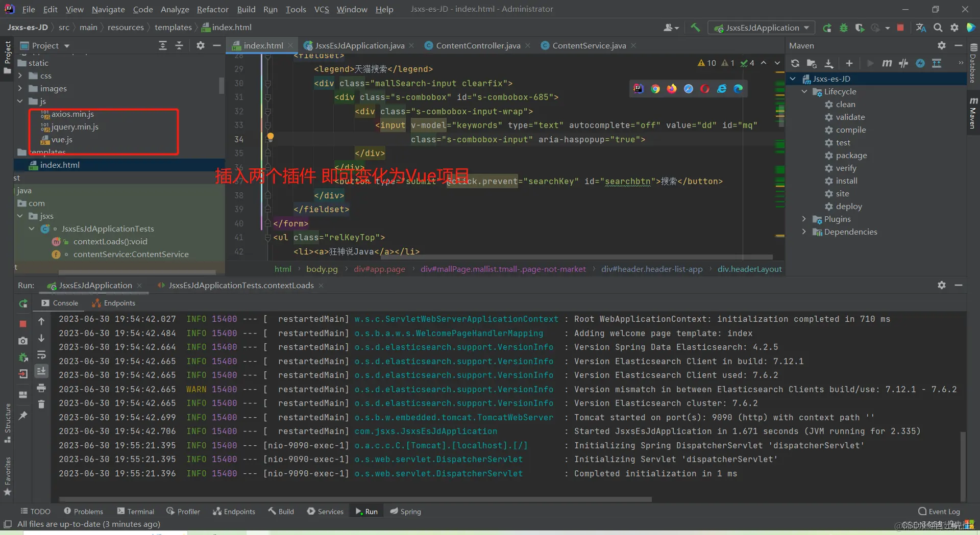Collapse the Lifecycle node in Maven
Image resolution: width=980 pixels, height=535 pixels.
click(804, 91)
